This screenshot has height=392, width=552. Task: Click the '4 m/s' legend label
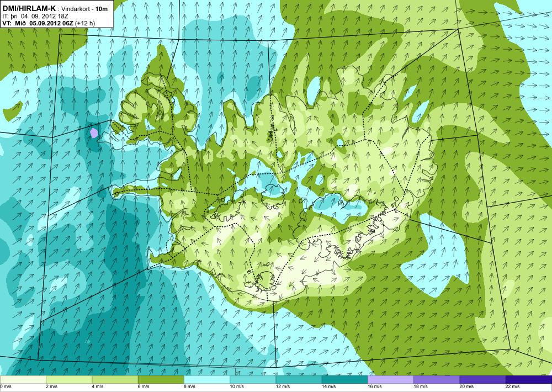[x=98, y=386]
